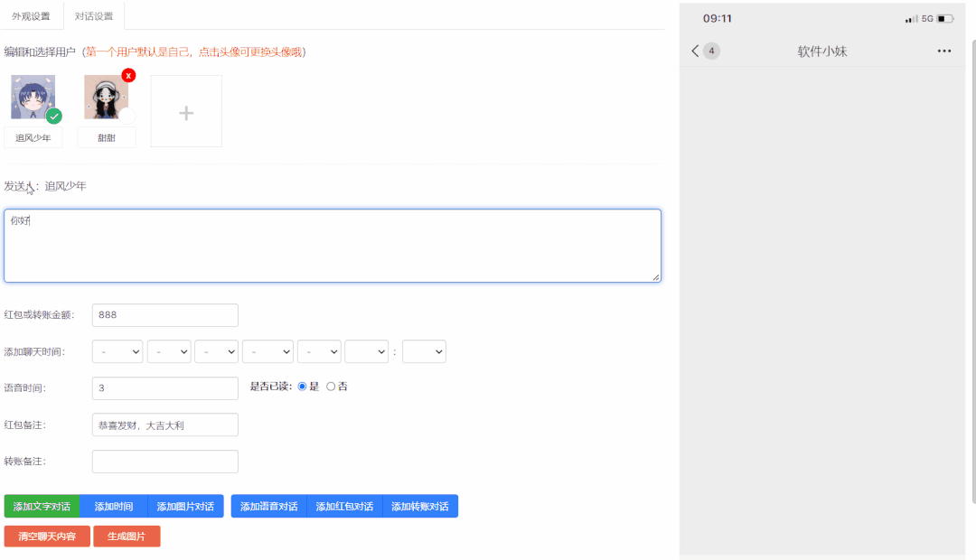
Task: Tap the back arrow in phone preview
Action: pos(695,51)
